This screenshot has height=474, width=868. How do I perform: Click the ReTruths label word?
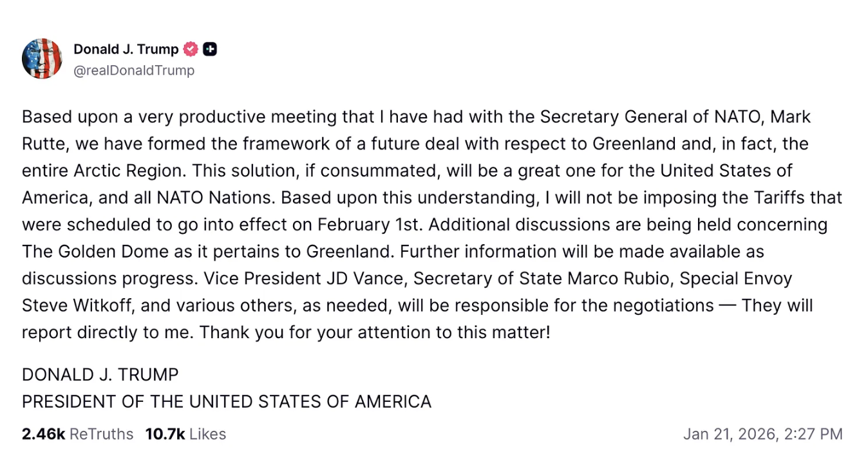tap(101, 434)
